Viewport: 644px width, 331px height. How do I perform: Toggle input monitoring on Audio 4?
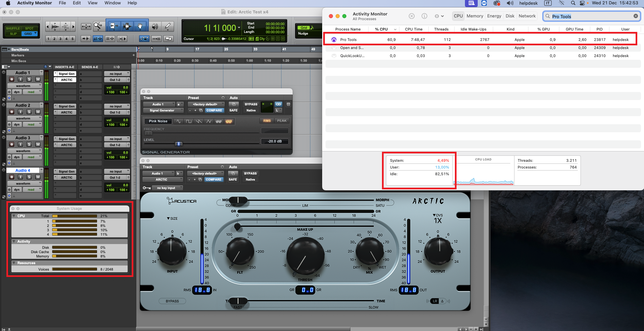click(x=20, y=177)
